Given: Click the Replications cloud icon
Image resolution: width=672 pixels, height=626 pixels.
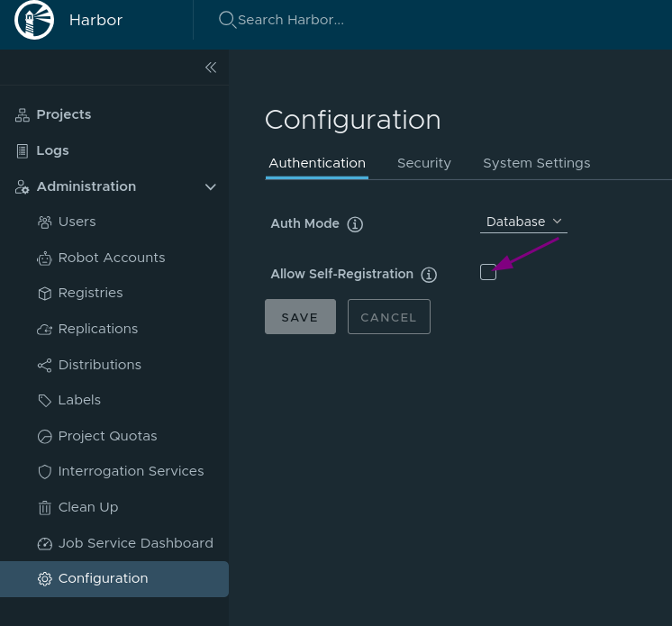Looking at the screenshot, I should 44,330.
